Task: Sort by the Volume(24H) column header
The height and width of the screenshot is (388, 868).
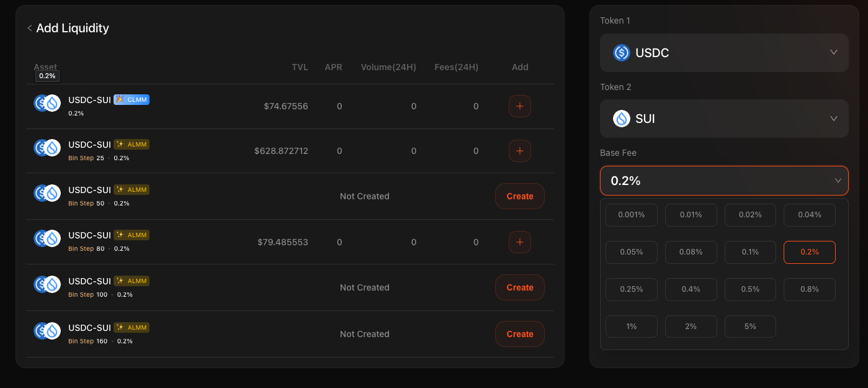Action: [x=388, y=67]
